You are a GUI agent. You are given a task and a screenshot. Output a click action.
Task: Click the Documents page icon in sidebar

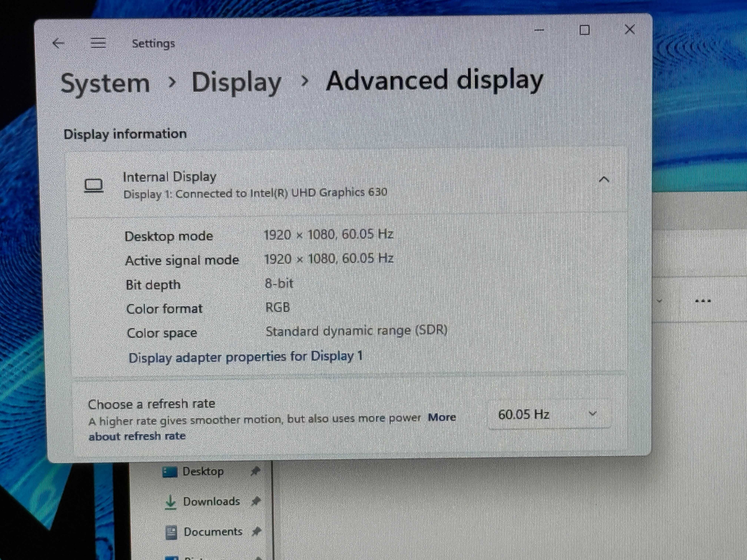point(172,532)
